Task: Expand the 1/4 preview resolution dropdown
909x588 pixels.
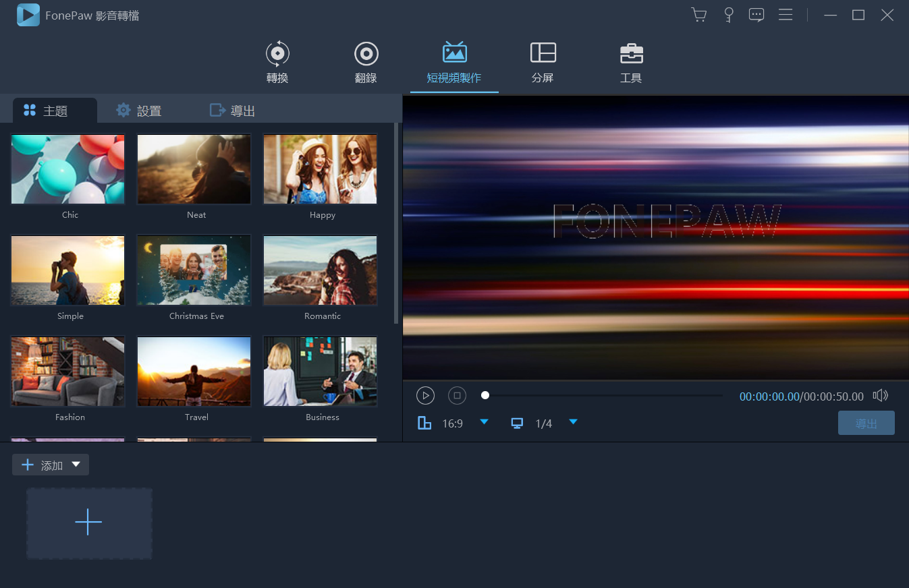Action: [x=573, y=422]
